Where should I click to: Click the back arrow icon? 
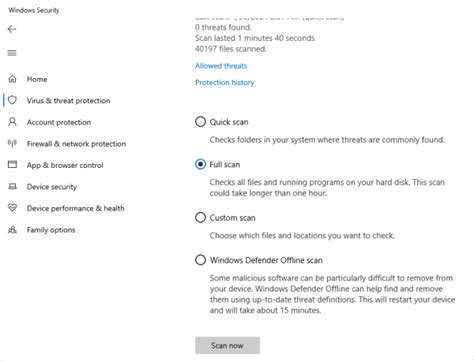point(12,29)
